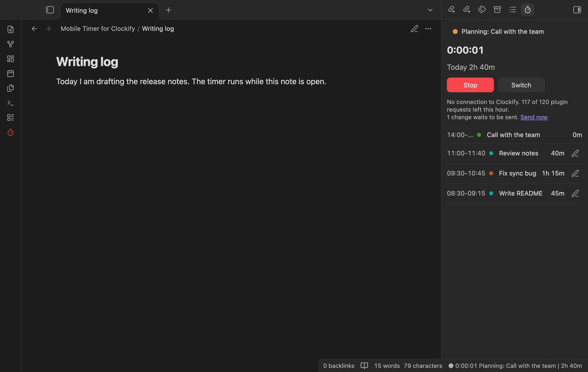
Task: Show the outgoing links pane
Action: pos(467,10)
